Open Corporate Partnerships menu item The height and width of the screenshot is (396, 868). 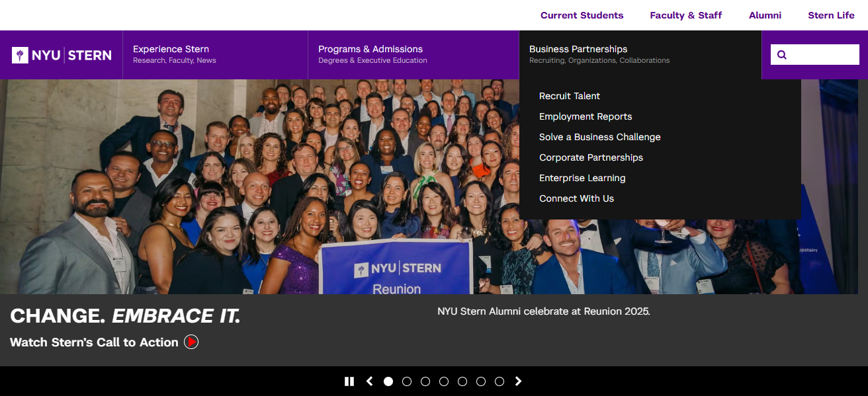click(591, 157)
